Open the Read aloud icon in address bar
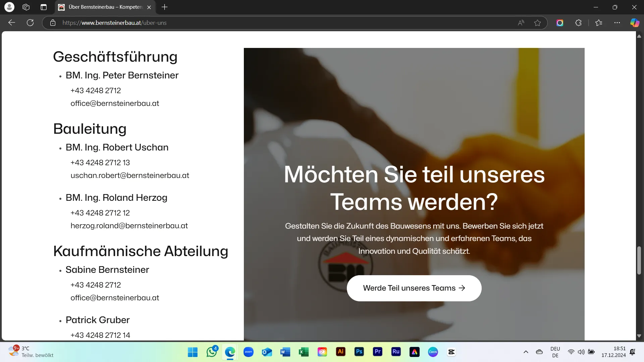The image size is (644, 362). coord(521,23)
